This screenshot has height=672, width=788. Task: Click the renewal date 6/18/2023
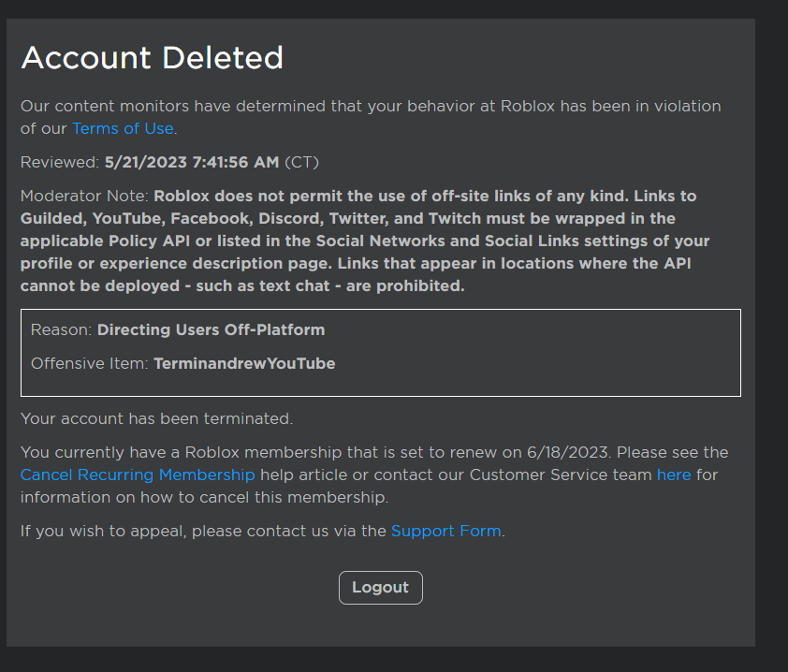pyautogui.click(x=568, y=452)
